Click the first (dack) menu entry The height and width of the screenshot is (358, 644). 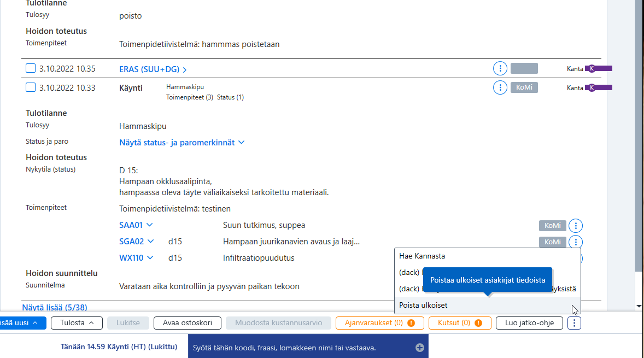409,272
